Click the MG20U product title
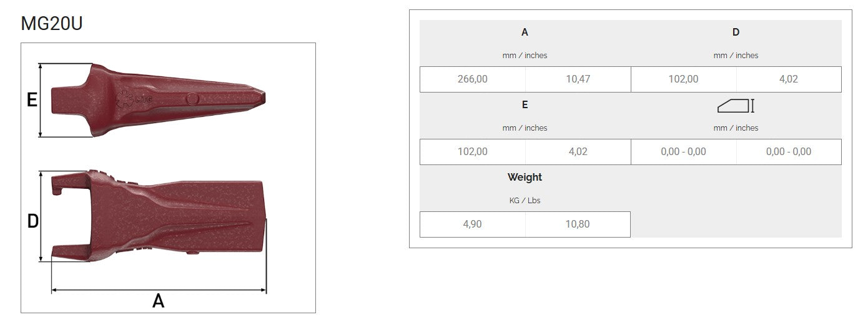Viewport: 868px width, 322px height. click(52, 24)
